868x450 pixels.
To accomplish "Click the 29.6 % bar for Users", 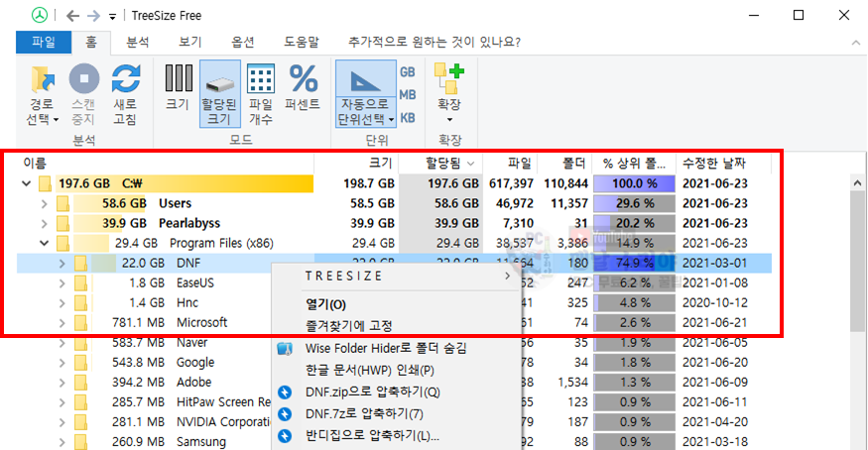I will (635, 203).
